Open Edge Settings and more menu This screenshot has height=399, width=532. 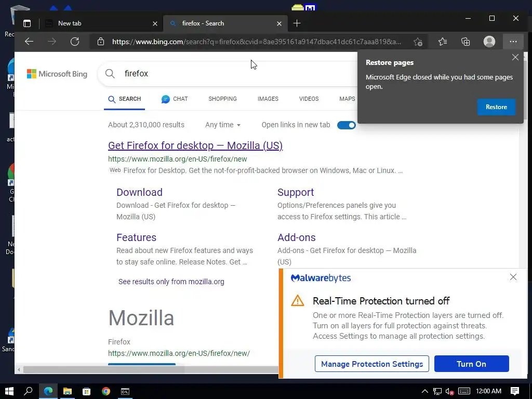pos(513,42)
